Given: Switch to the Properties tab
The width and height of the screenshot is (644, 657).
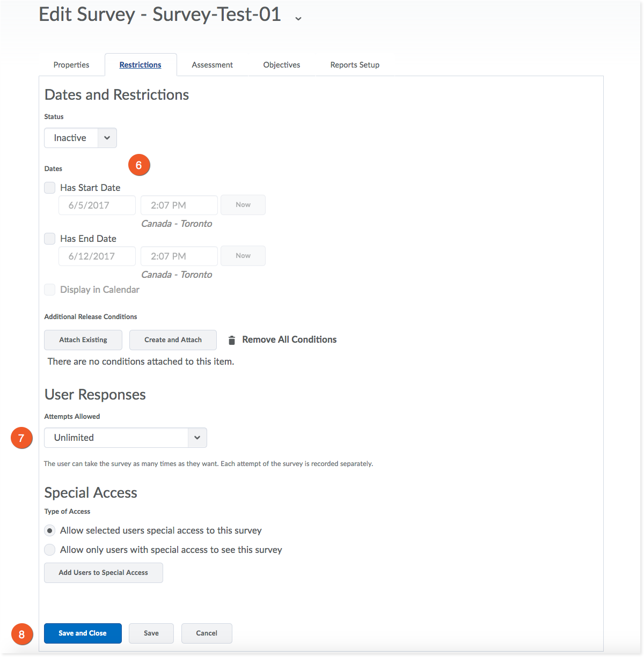Looking at the screenshot, I should pyautogui.click(x=71, y=65).
